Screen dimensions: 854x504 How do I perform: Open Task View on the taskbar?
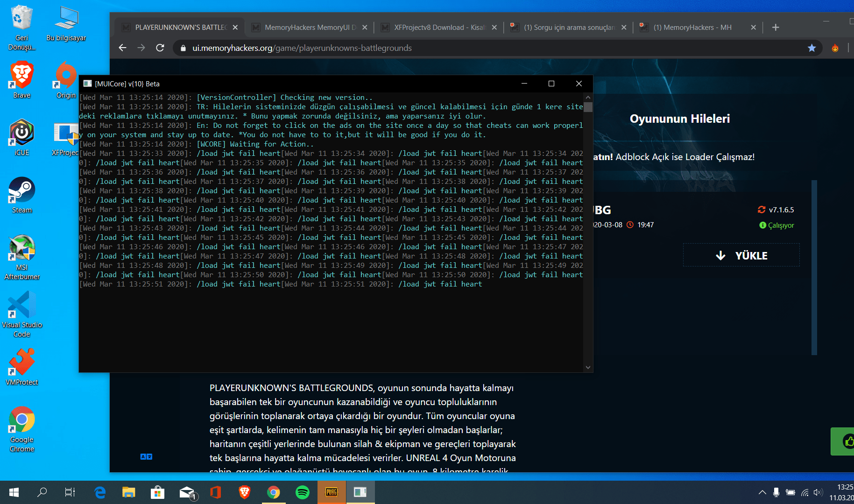(x=70, y=492)
